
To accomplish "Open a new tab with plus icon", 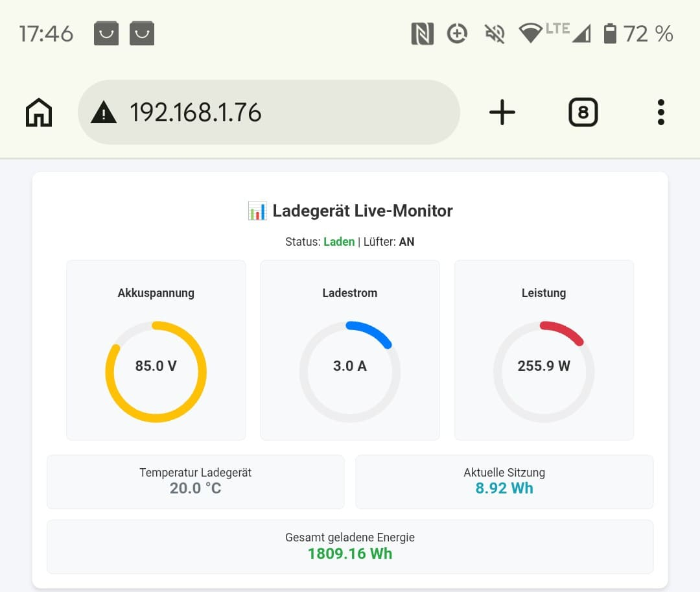I will point(502,112).
